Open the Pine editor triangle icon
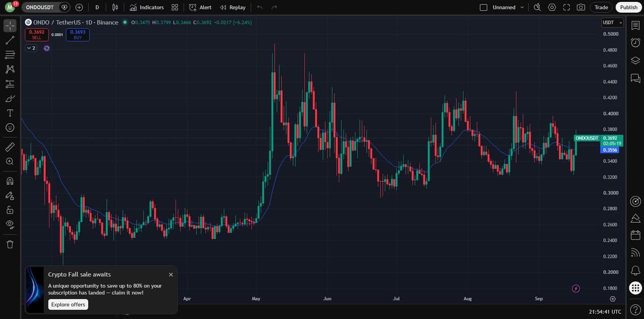This screenshot has width=644, height=319. [x=635, y=218]
